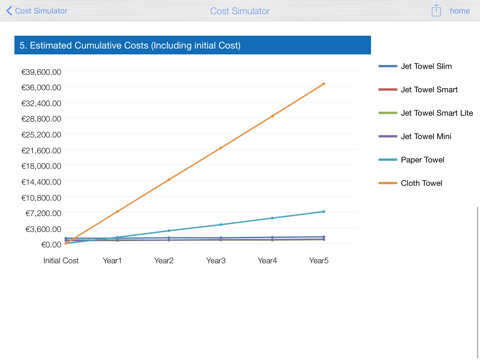480x360 pixels.
Task: Tap the Paper Towel Year5 data point
Action: (x=324, y=211)
